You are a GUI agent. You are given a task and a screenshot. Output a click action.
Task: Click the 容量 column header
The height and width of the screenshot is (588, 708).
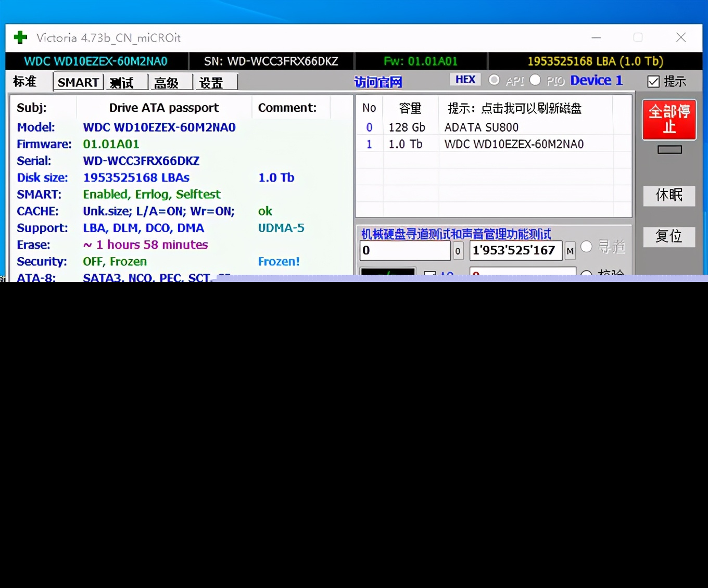(x=410, y=108)
